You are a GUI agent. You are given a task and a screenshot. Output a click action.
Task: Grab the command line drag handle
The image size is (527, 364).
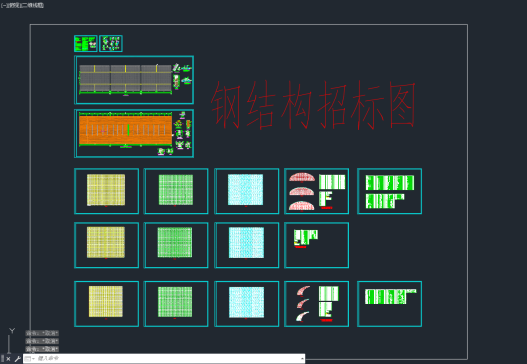(x=2, y=359)
